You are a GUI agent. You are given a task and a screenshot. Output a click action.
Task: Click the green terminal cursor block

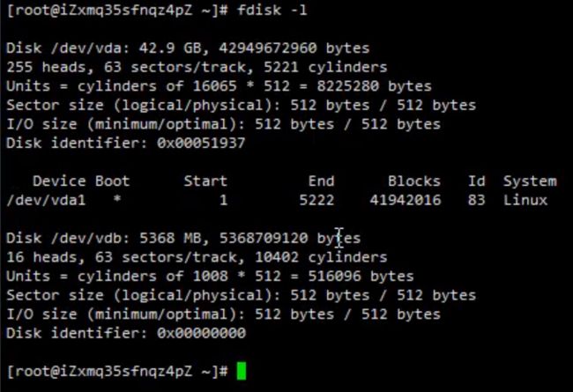[x=242, y=371]
